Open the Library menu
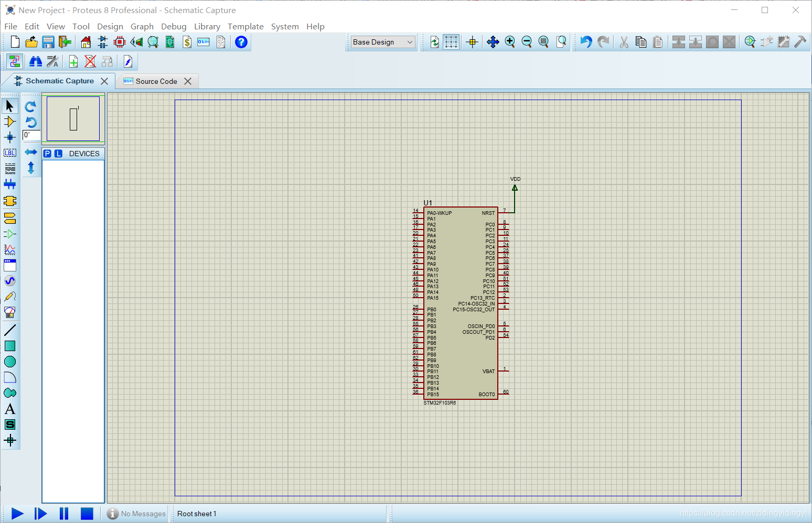The height and width of the screenshot is (523, 812). (207, 26)
